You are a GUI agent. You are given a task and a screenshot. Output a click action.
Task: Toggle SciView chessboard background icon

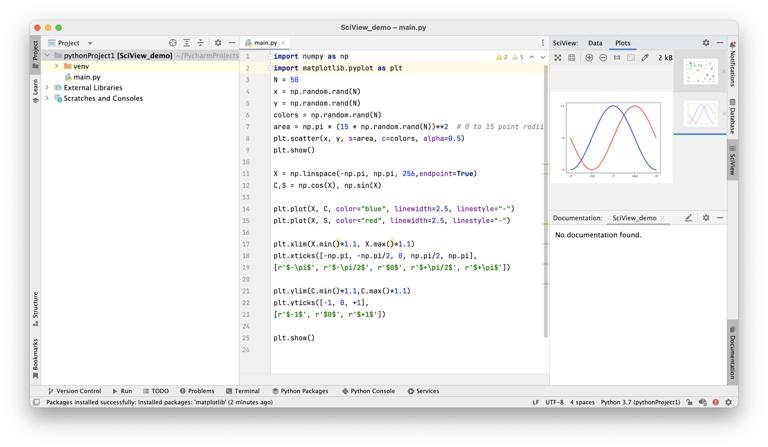coord(631,58)
